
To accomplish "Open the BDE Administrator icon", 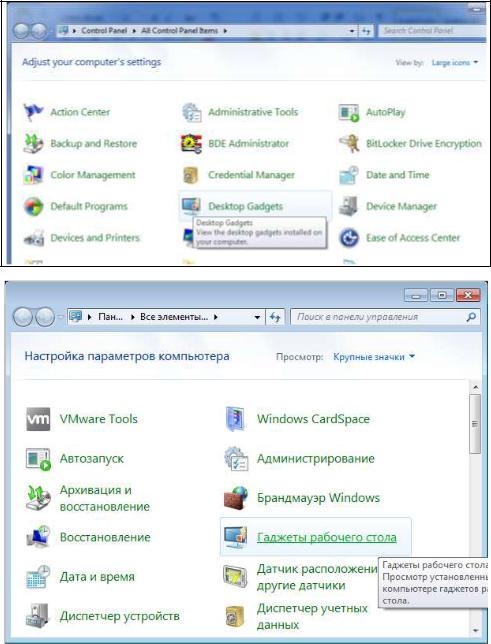I will [191, 143].
